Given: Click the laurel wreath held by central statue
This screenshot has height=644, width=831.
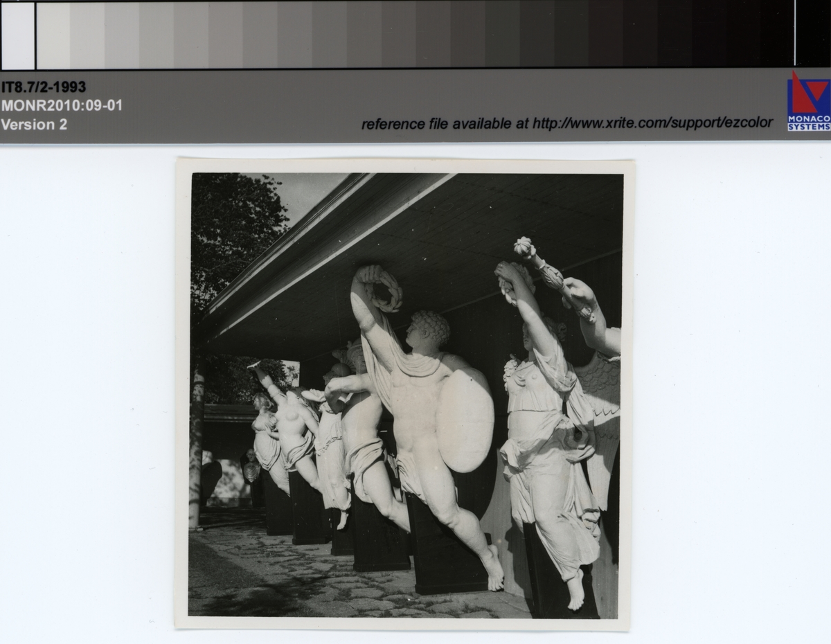Looking at the screenshot, I should [x=379, y=286].
